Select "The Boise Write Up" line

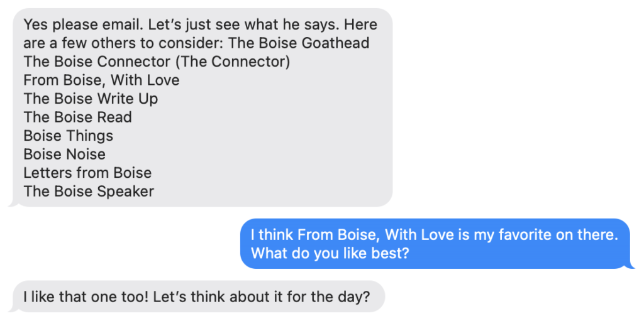(91, 99)
